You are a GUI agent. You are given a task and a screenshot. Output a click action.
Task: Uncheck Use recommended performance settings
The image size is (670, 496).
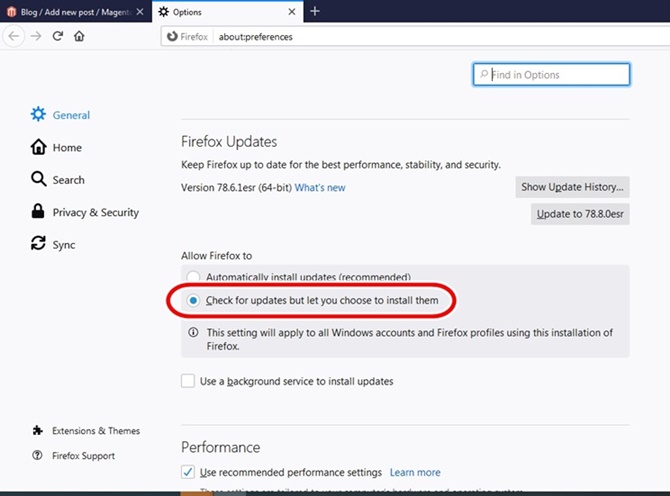pyautogui.click(x=188, y=472)
